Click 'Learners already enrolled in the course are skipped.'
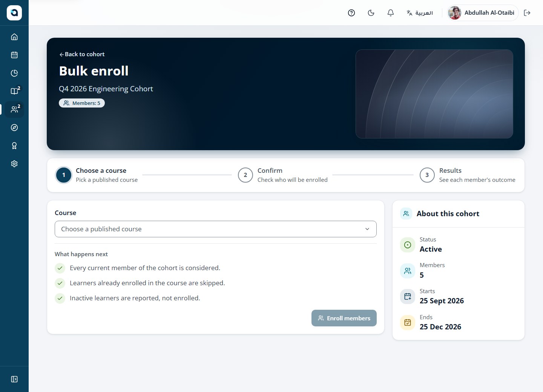Screen dimensions: 543x392 147,283
